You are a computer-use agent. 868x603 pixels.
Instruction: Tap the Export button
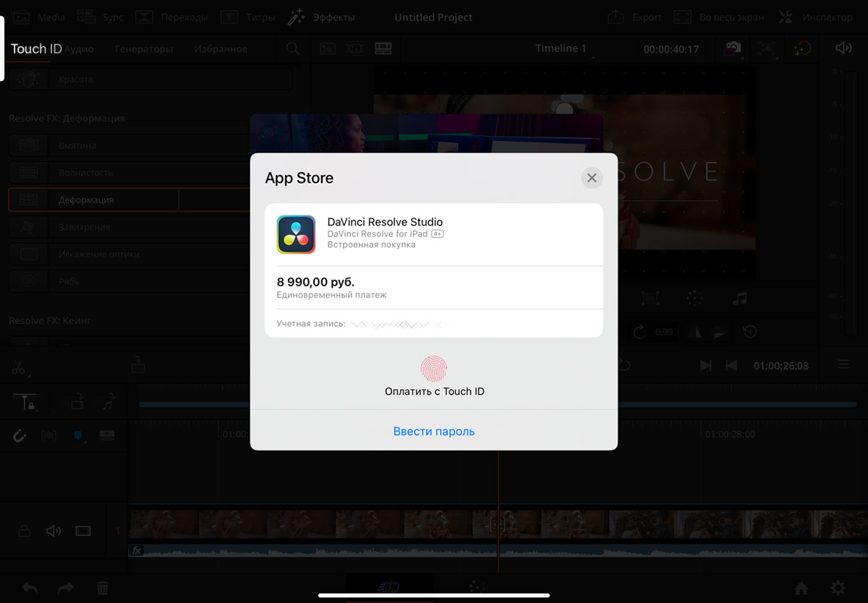(x=634, y=17)
